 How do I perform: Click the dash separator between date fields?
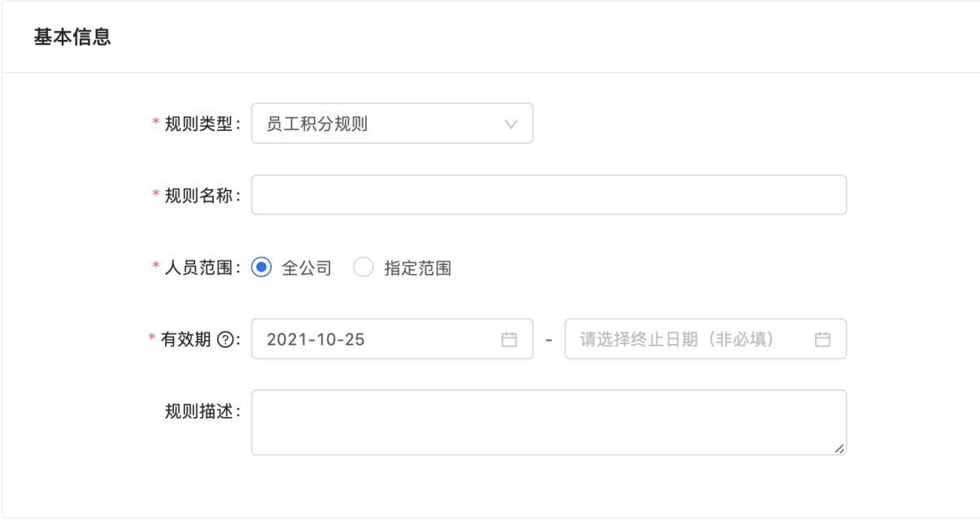coord(549,339)
